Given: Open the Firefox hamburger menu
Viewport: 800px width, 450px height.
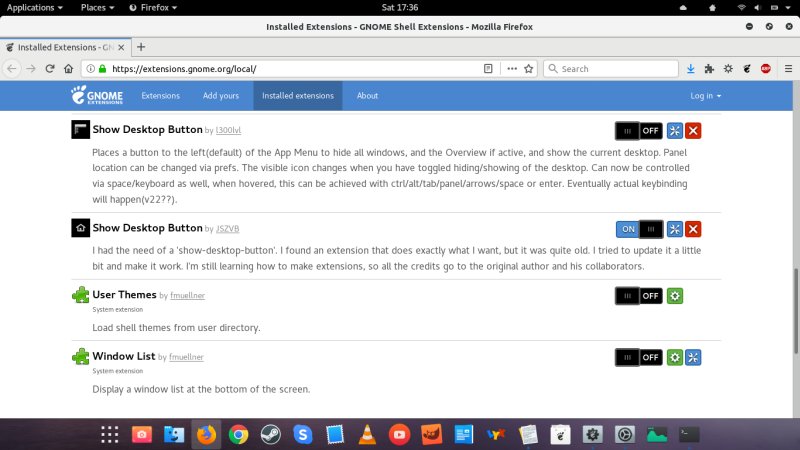Looking at the screenshot, I should point(788,68).
